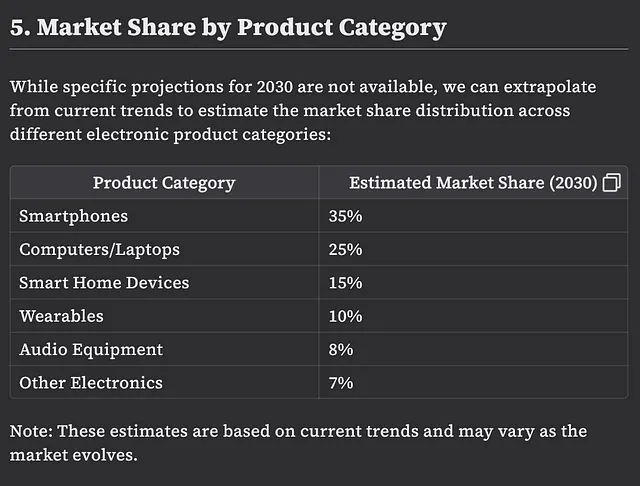Select the Estimated Market Share (2030) header
Viewport: 640px width, 486px height.
[x=473, y=182]
